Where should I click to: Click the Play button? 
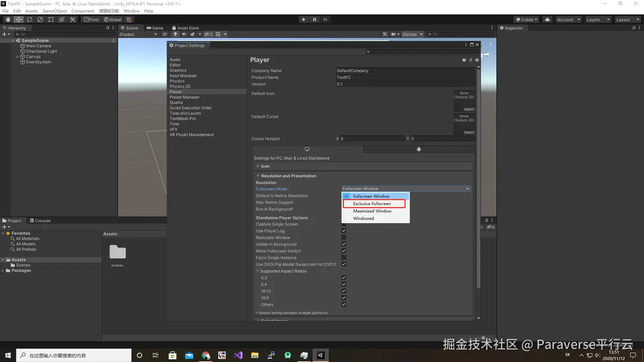coord(303,20)
